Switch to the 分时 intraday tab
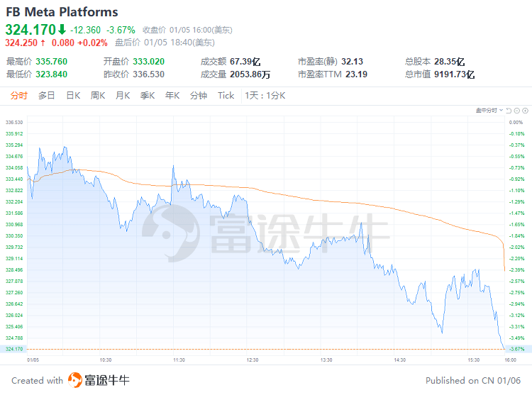The width and height of the screenshot is (532, 395). pyautogui.click(x=19, y=96)
